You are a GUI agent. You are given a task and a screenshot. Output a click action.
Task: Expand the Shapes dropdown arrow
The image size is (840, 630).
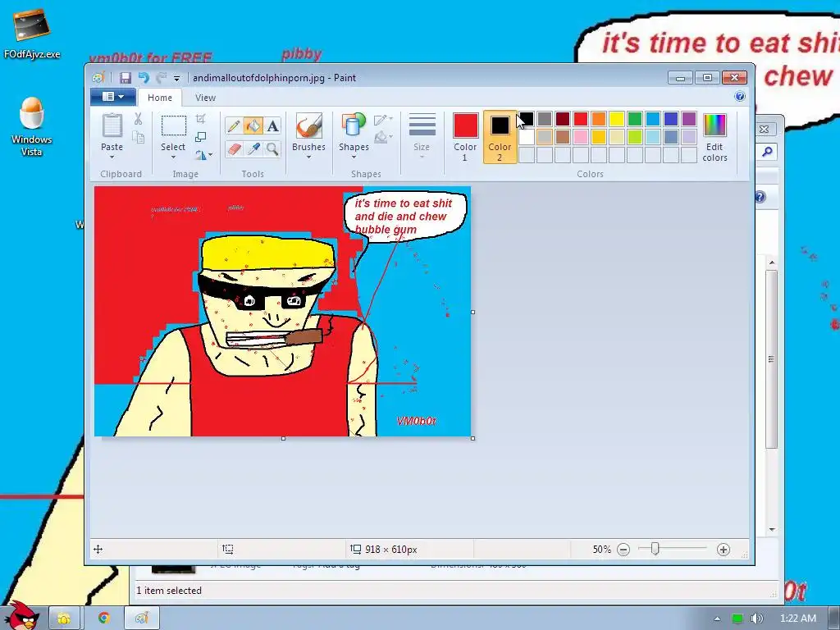(x=354, y=157)
